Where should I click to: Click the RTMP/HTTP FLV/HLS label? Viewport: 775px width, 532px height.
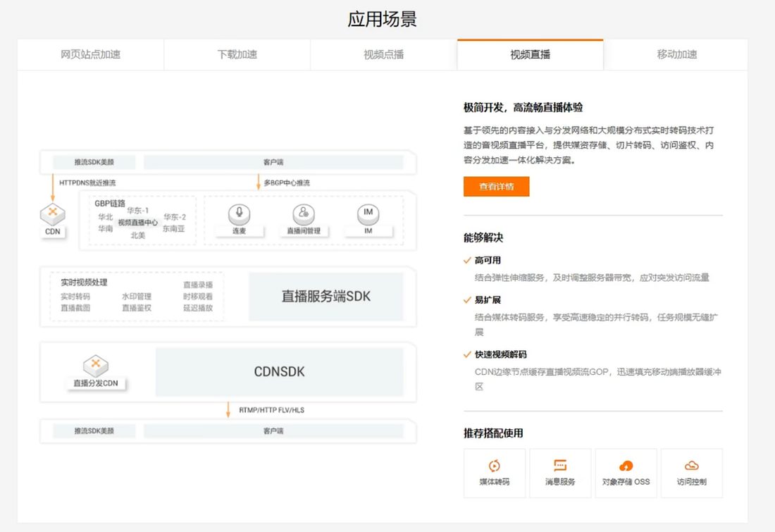[272, 410]
